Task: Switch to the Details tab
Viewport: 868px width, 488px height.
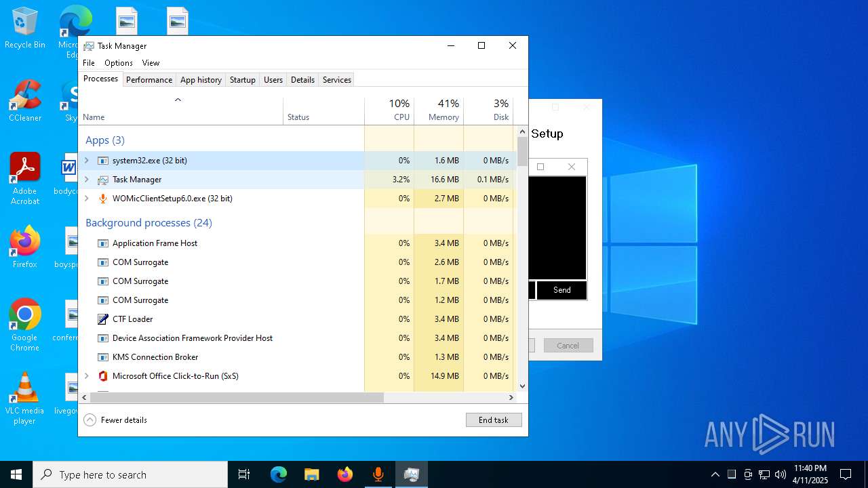Action: coord(302,80)
